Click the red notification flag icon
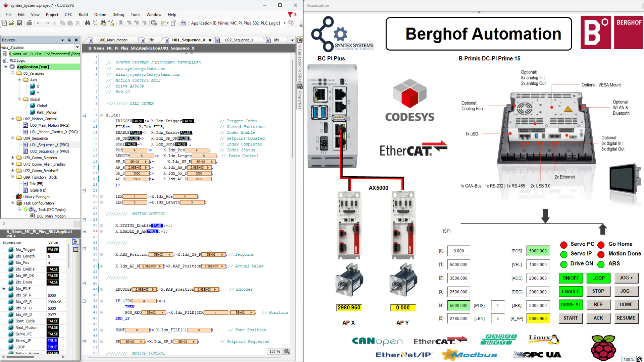 point(290,15)
